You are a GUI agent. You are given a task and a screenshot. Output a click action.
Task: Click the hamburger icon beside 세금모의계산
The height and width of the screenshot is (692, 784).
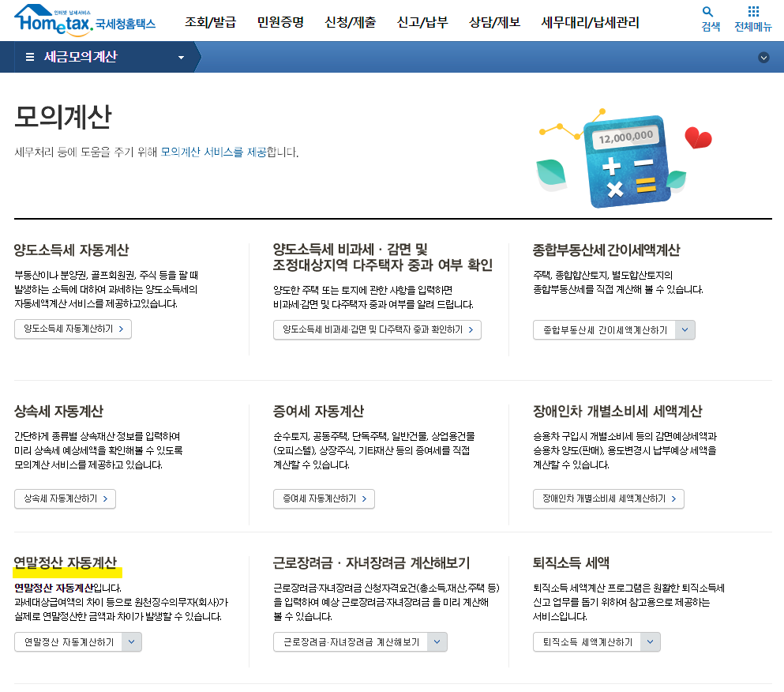[29, 57]
